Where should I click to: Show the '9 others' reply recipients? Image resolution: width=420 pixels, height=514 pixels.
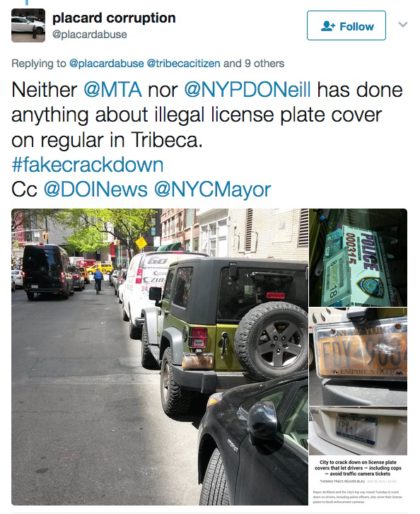(264, 63)
